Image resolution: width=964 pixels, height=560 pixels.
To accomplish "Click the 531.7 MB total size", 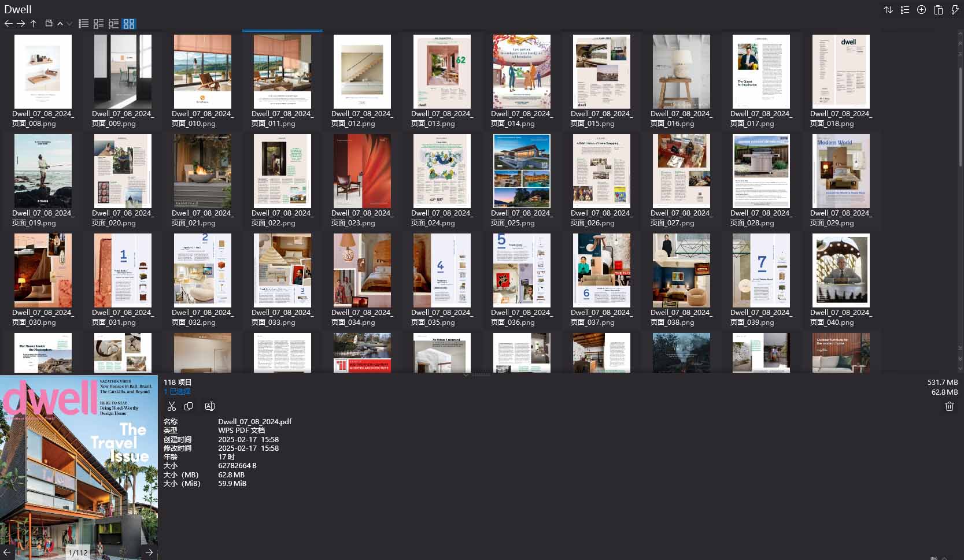I will click(x=943, y=383).
